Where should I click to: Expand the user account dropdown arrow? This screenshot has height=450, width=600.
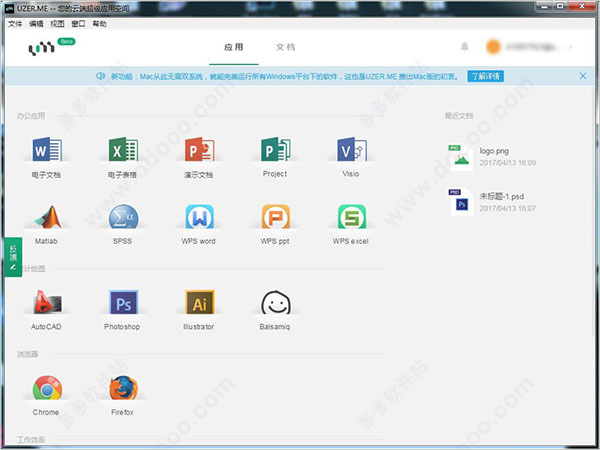pyautogui.click(x=571, y=47)
